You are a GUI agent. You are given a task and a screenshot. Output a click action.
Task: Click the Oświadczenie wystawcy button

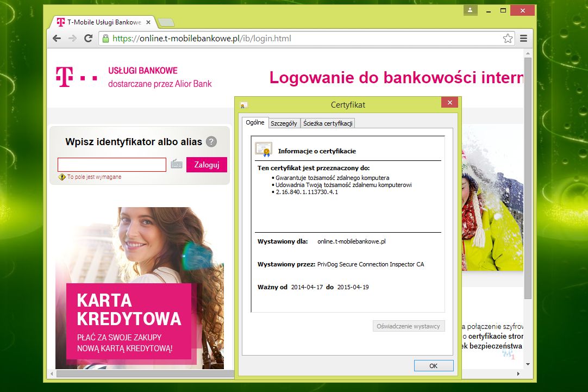pyautogui.click(x=408, y=326)
